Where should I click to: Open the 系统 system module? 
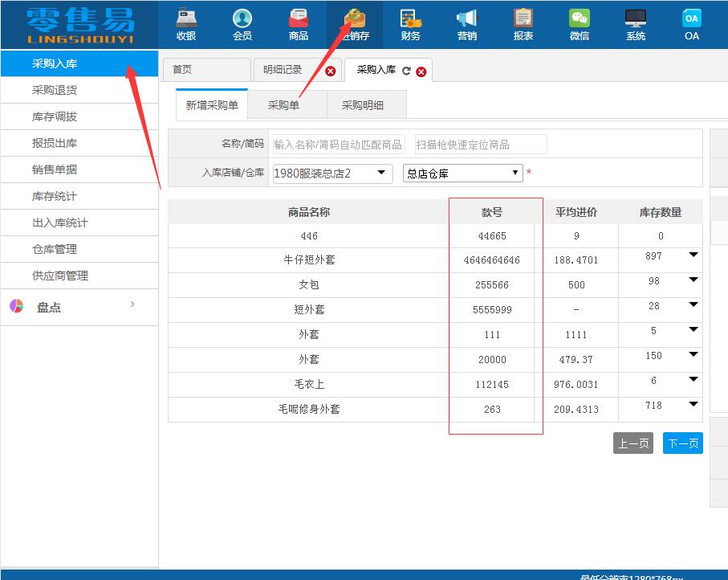[x=635, y=24]
